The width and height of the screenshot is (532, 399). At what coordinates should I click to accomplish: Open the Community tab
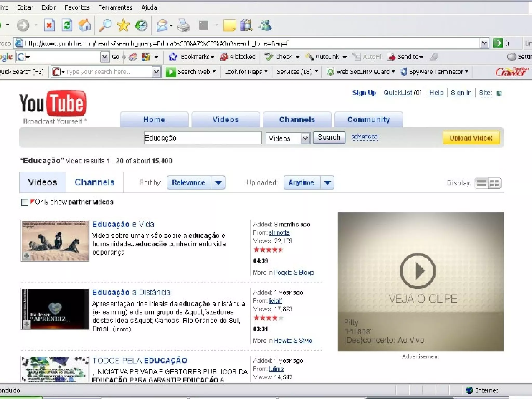click(368, 119)
